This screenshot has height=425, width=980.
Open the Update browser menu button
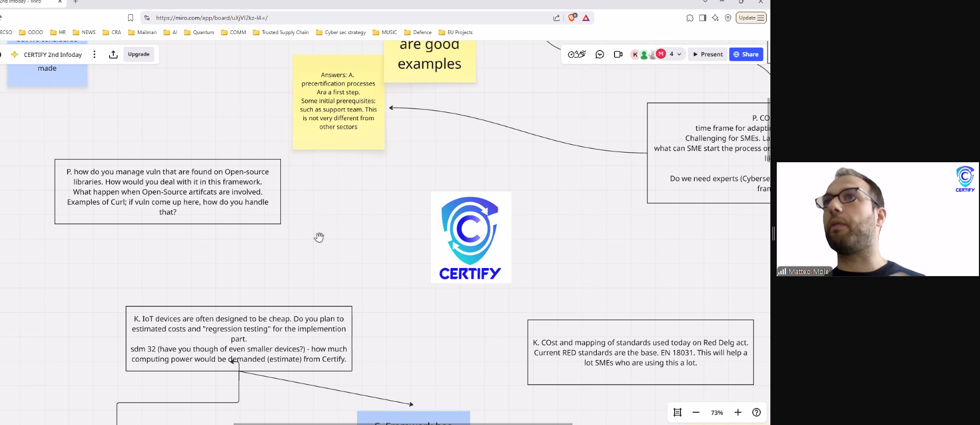(751, 18)
